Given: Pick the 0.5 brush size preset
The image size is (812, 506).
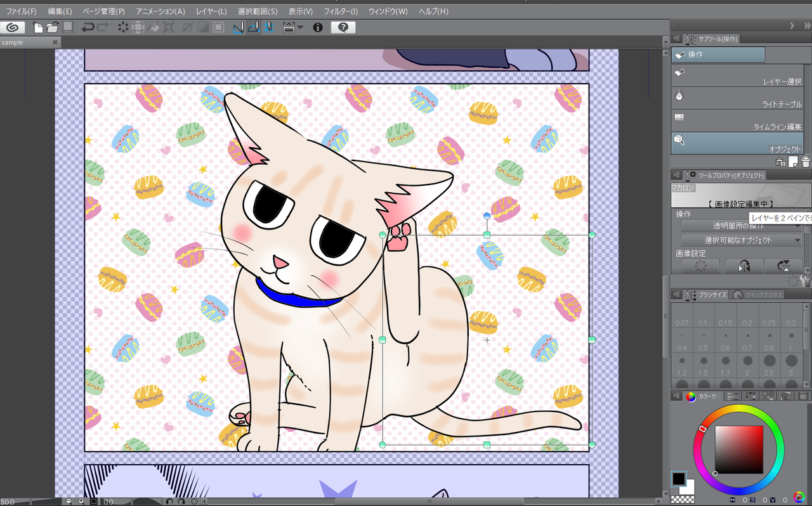Looking at the screenshot, I should coord(704,341).
